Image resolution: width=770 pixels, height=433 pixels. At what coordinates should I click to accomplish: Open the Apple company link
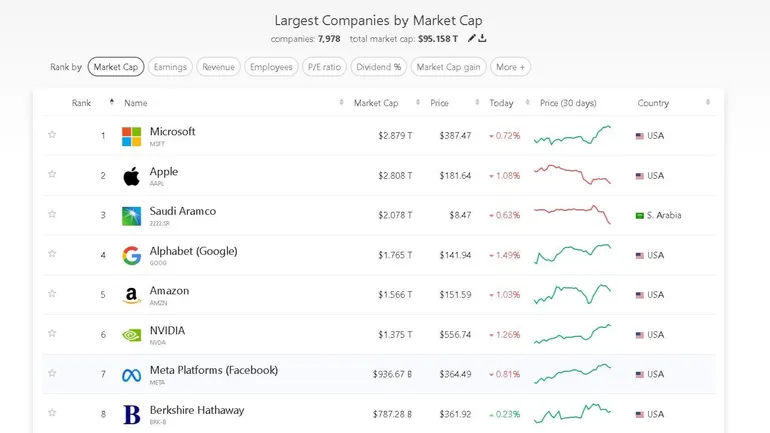pyautogui.click(x=164, y=171)
